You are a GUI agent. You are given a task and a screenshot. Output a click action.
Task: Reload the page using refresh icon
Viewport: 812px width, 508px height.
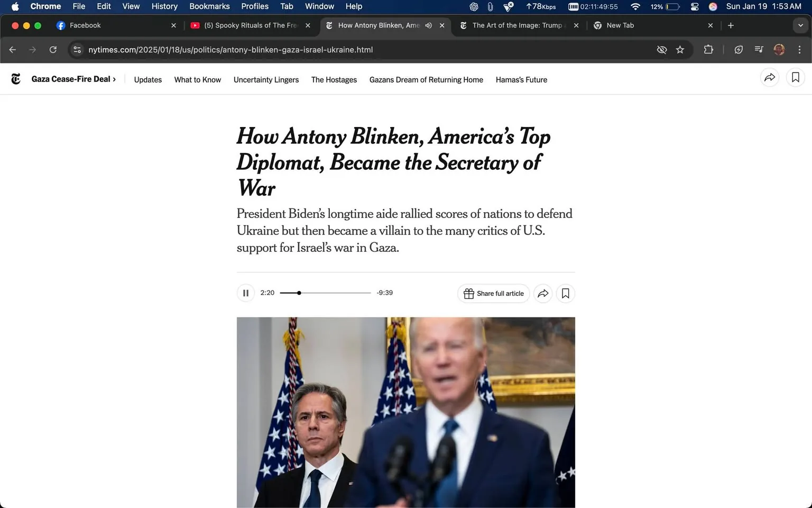pos(53,50)
